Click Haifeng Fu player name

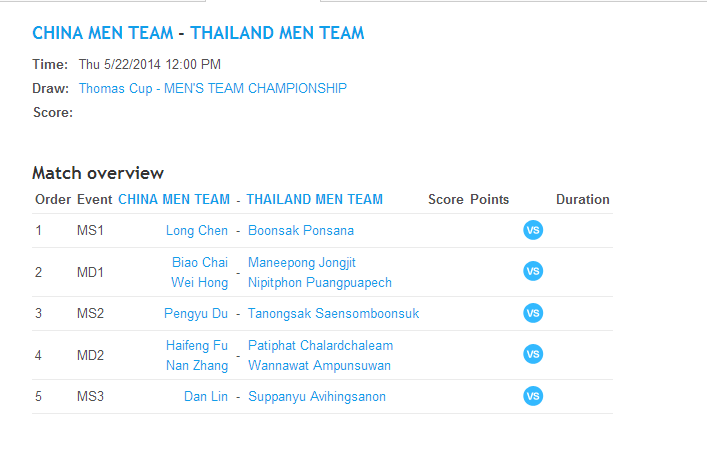pyautogui.click(x=197, y=346)
